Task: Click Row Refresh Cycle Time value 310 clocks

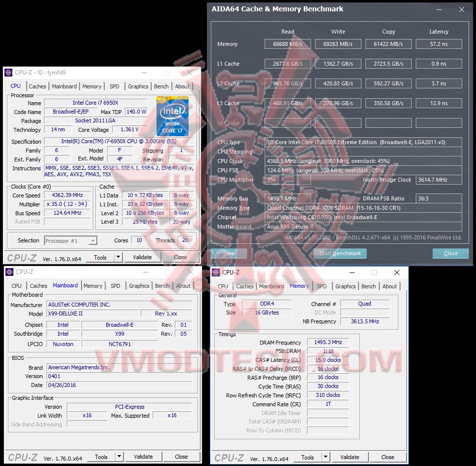Action: [x=328, y=395]
